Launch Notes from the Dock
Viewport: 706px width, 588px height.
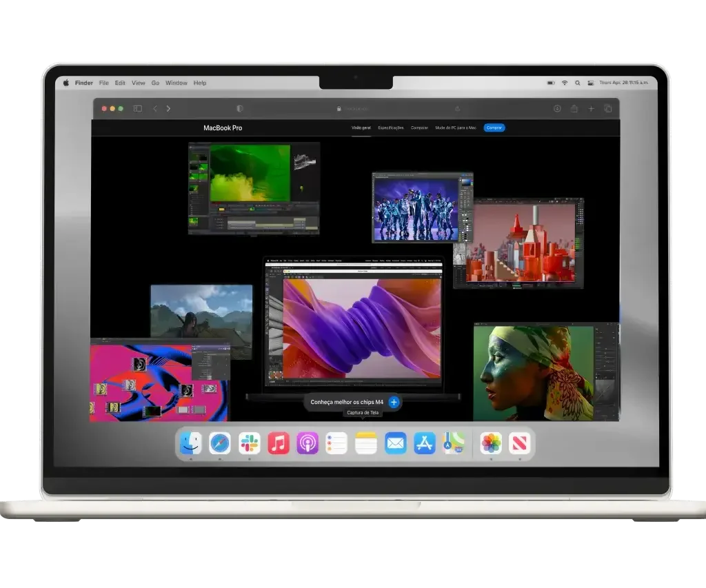click(366, 443)
